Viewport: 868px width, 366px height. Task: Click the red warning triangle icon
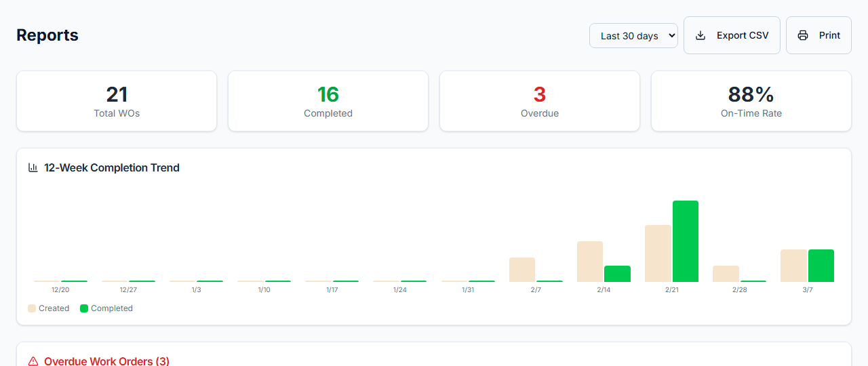coord(33,361)
